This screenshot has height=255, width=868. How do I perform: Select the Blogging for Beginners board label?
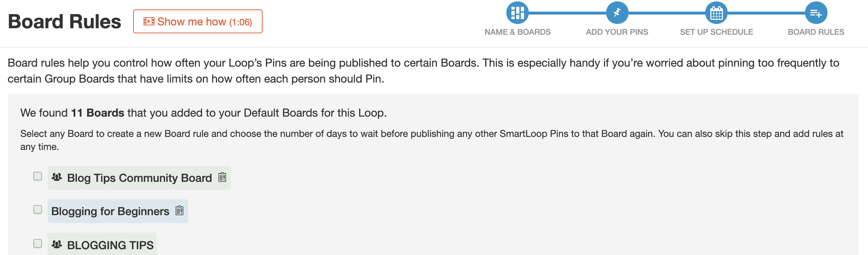[x=110, y=211]
